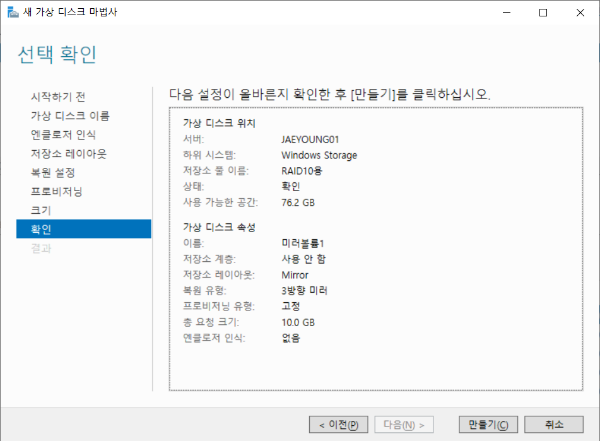This screenshot has width=600, height=441.
Task: Click the 하위 시스템 label
Action: pyautogui.click(x=209, y=155)
